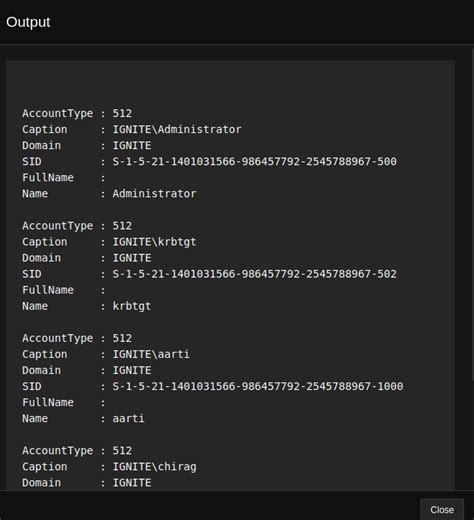Click the Output heading text
Viewport: 474px width, 520px height.
[x=28, y=22]
